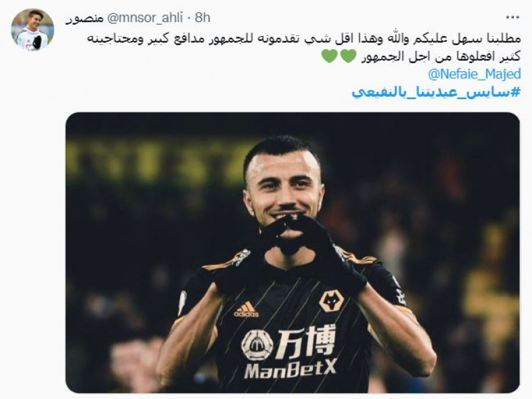This screenshot has height=399, width=532.
Task: Click the adidas logo on the jersey
Action: 247,309
